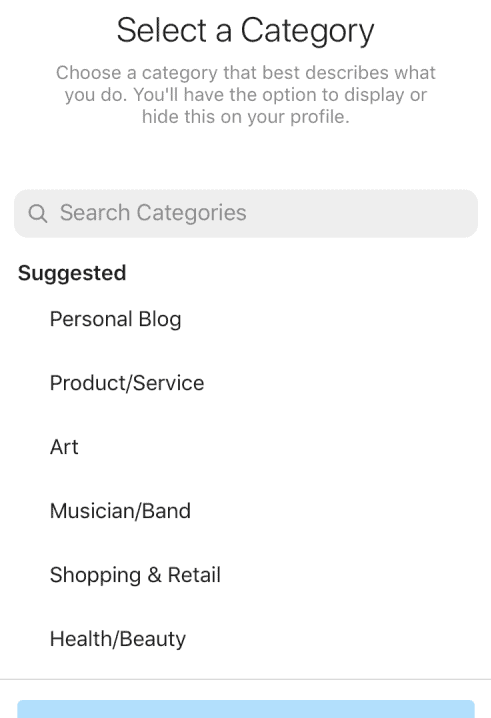Click the Musician/Band list entry

[x=246, y=511]
